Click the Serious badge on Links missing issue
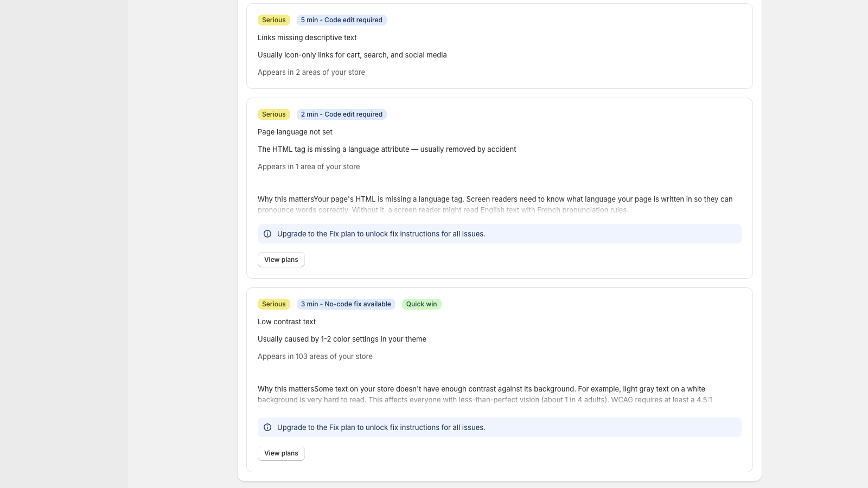 pyautogui.click(x=273, y=20)
